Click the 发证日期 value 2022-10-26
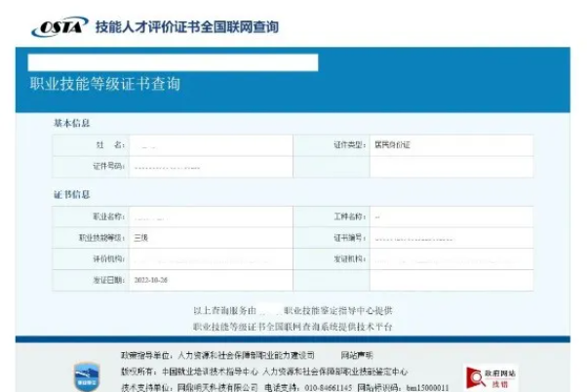The width and height of the screenshot is (587, 392). coord(155,280)
